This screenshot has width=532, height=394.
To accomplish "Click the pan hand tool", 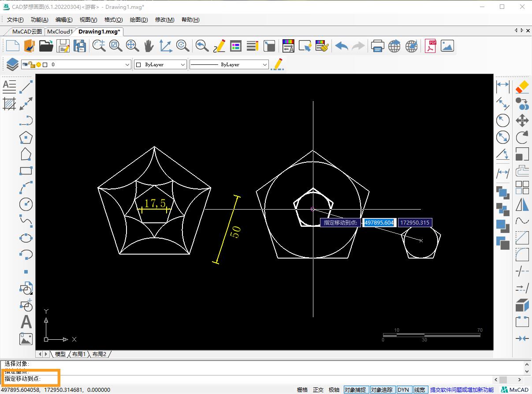I will 149,46.
